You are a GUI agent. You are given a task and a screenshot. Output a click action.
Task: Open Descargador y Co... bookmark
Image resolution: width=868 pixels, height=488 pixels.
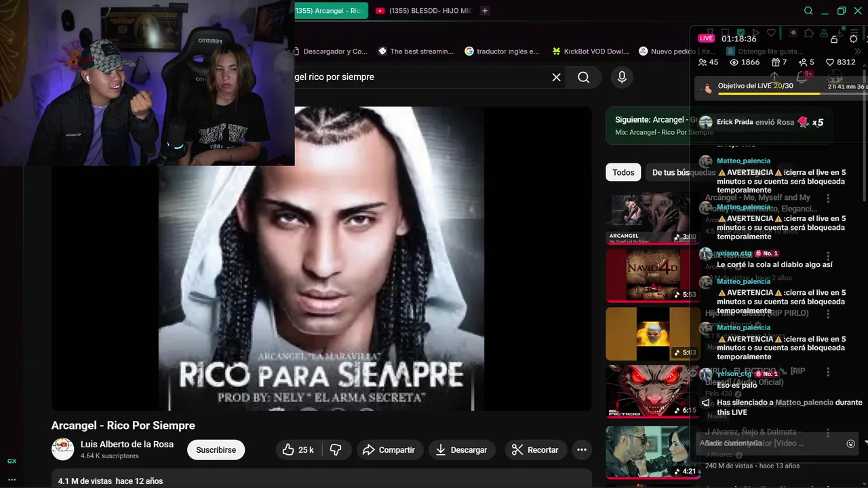coord(331,52)
